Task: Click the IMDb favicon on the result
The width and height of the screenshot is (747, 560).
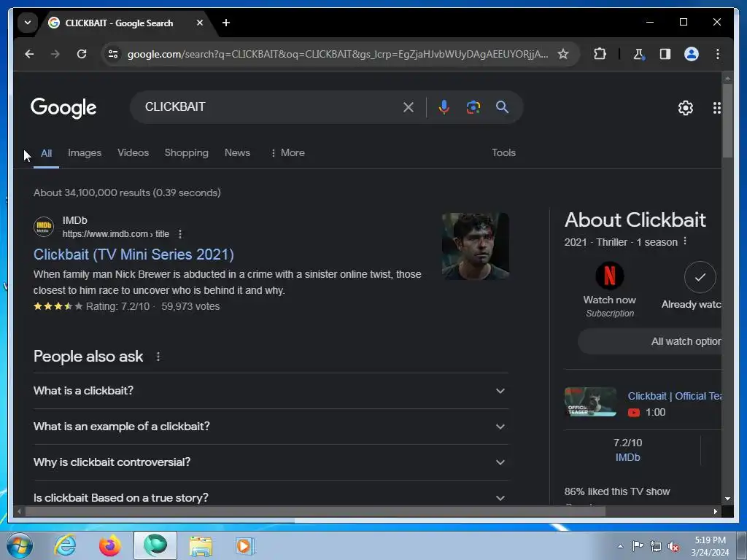Action: pyautogui.click(x=44, y=227)
